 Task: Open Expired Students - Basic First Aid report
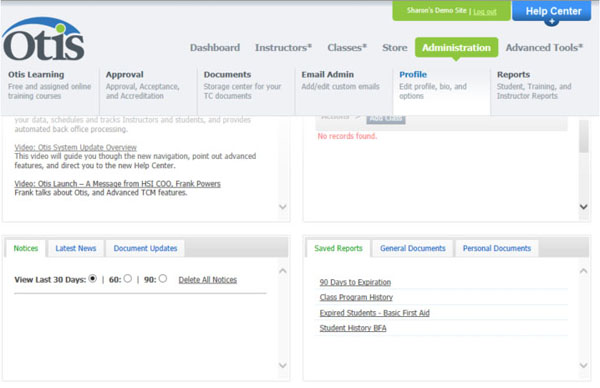pos(374,313)
